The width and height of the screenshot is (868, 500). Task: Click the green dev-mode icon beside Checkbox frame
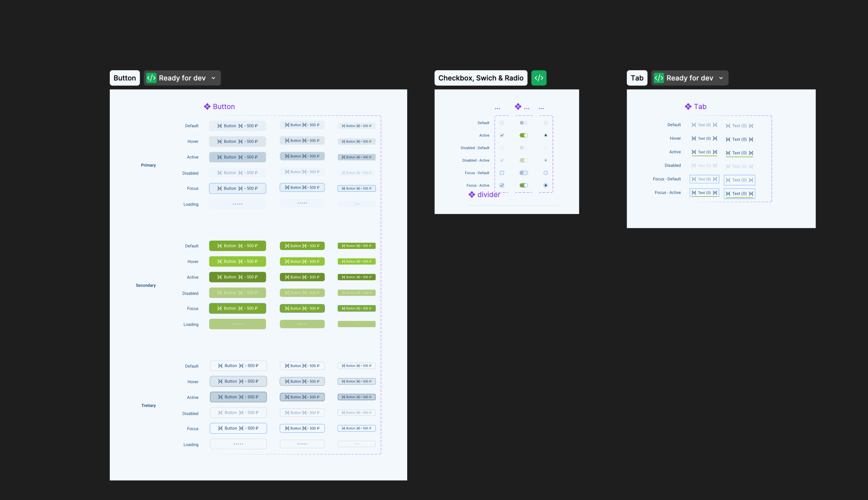(x=538, y=78)
